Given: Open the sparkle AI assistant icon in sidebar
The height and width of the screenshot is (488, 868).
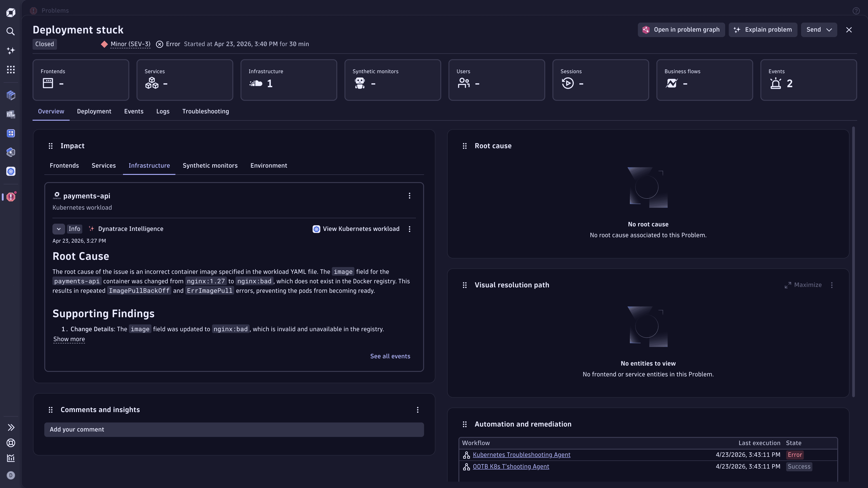Looking at the screenshot, I should [x=11, y=51].
